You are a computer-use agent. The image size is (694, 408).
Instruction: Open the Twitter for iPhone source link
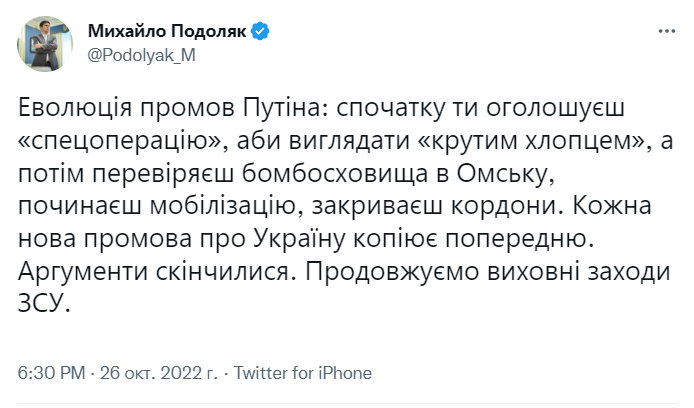tap(303, 373)
